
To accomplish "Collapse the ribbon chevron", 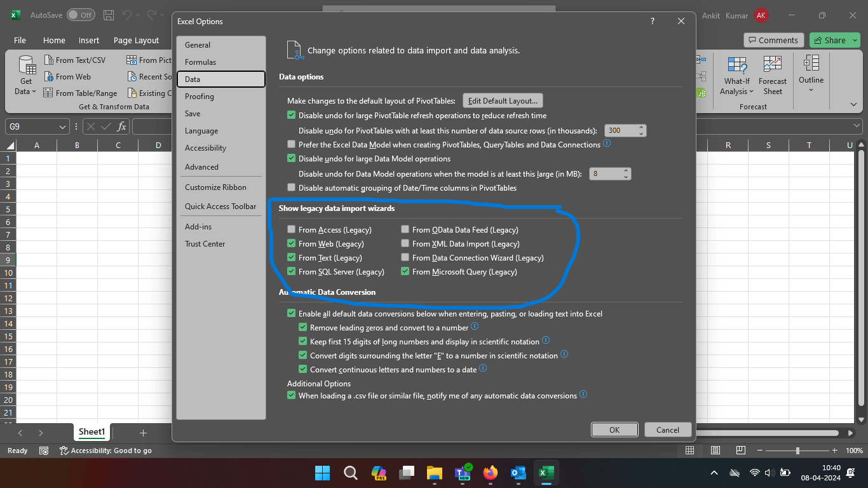I will (854, 104).
